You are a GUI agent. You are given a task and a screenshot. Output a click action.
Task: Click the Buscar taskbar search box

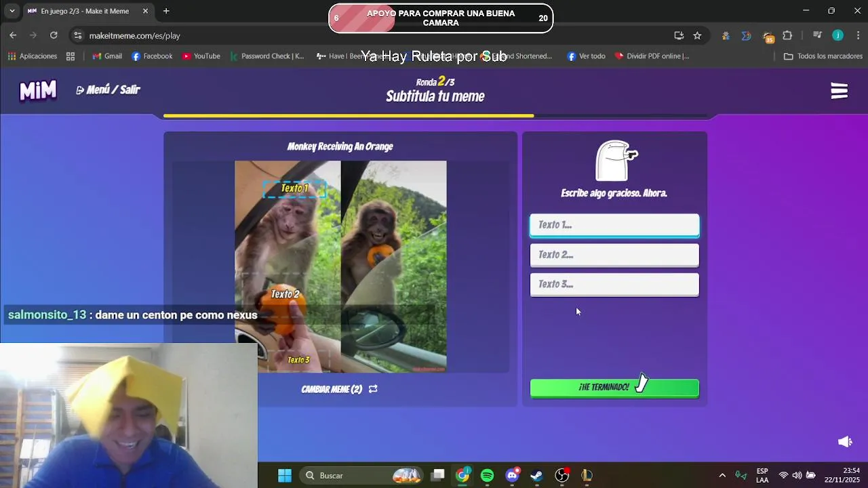(x=363, y=475)
